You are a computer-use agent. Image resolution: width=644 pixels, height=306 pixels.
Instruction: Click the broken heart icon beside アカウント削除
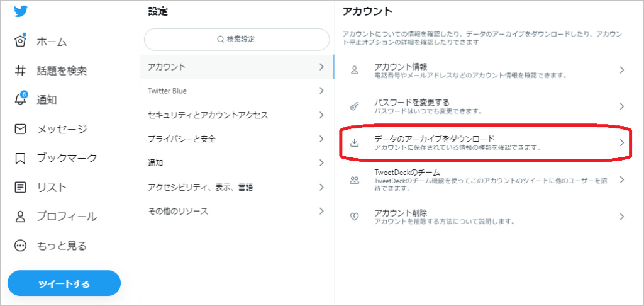(x=355, y=217)
